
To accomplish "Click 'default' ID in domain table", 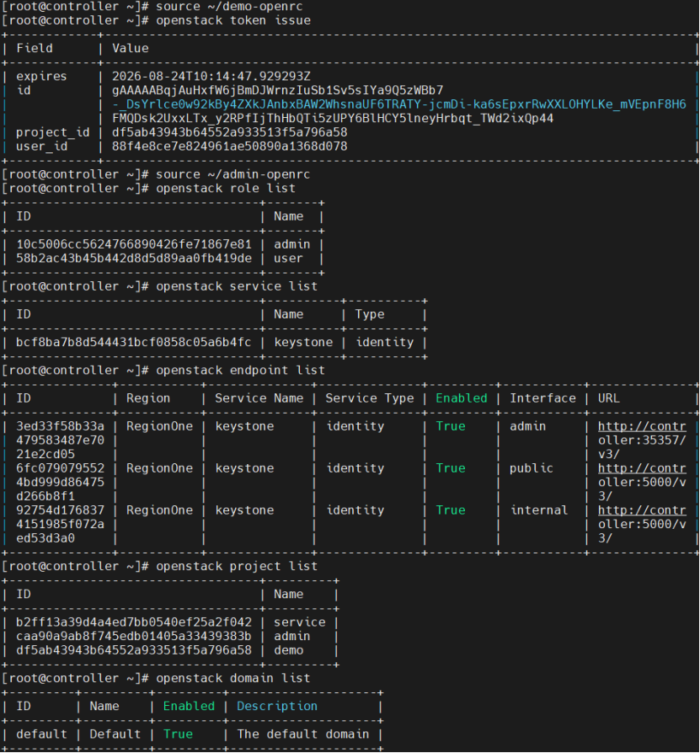I will point(42,734).
